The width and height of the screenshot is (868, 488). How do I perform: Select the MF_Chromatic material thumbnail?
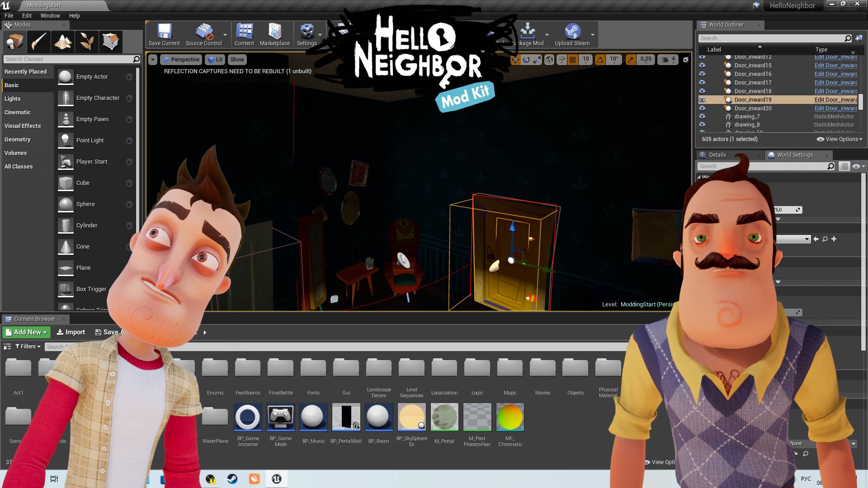(510, 417)
